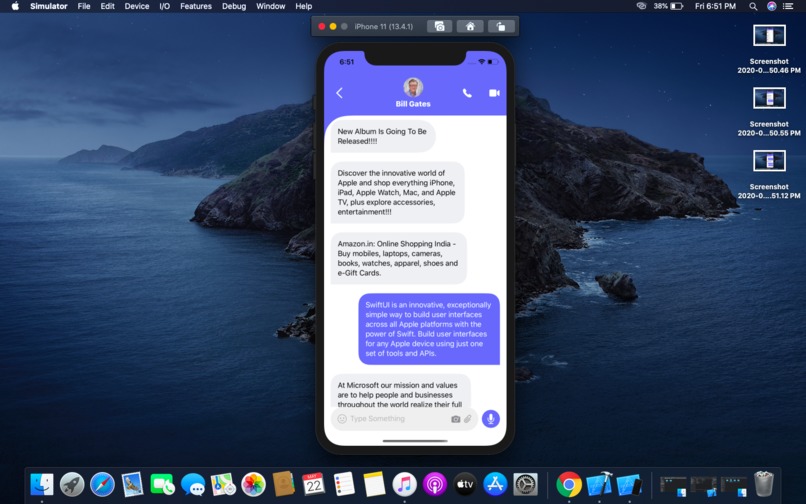806x504 pixels.
Task: Open Photos from the Dock
Action: pyautogui.click(x=253, y=484)
